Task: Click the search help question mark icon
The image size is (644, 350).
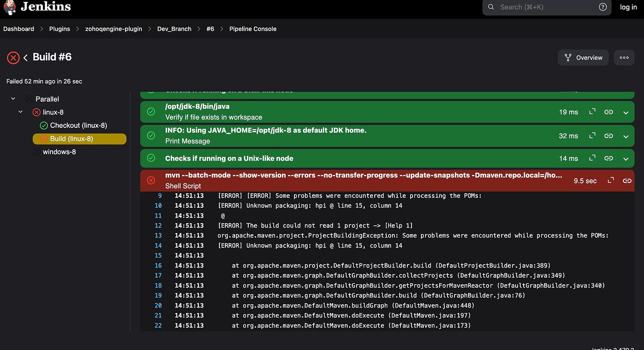Action: pyautogui.click(x=602, y=7)
